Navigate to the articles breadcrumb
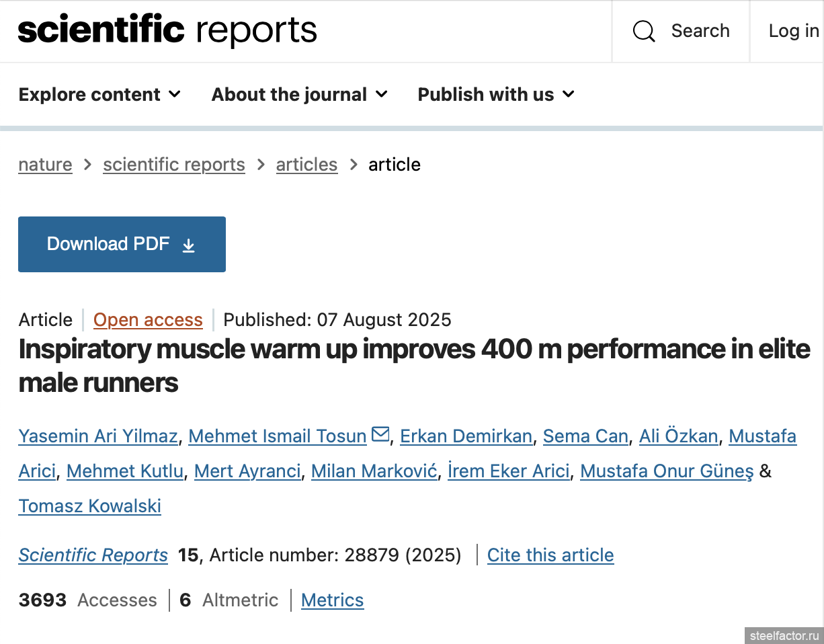Viewport: 824px width, 644px height. (306, 165)
